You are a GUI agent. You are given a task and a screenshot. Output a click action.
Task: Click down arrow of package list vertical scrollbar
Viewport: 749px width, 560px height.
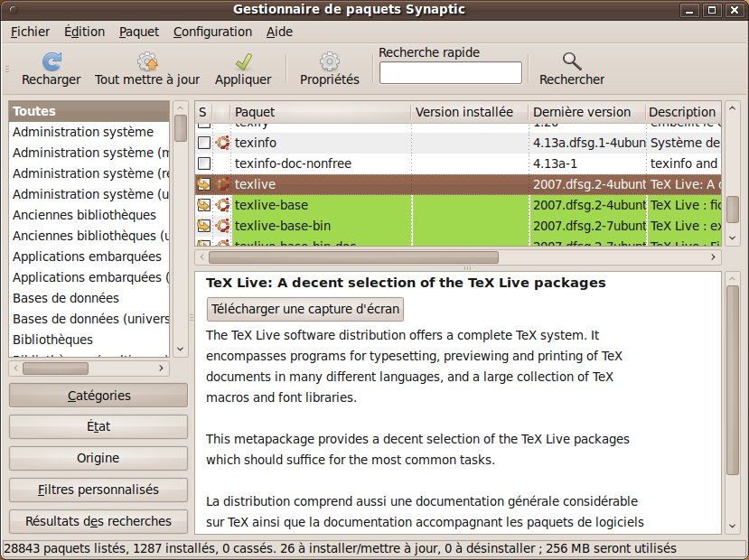click(732, 238)
